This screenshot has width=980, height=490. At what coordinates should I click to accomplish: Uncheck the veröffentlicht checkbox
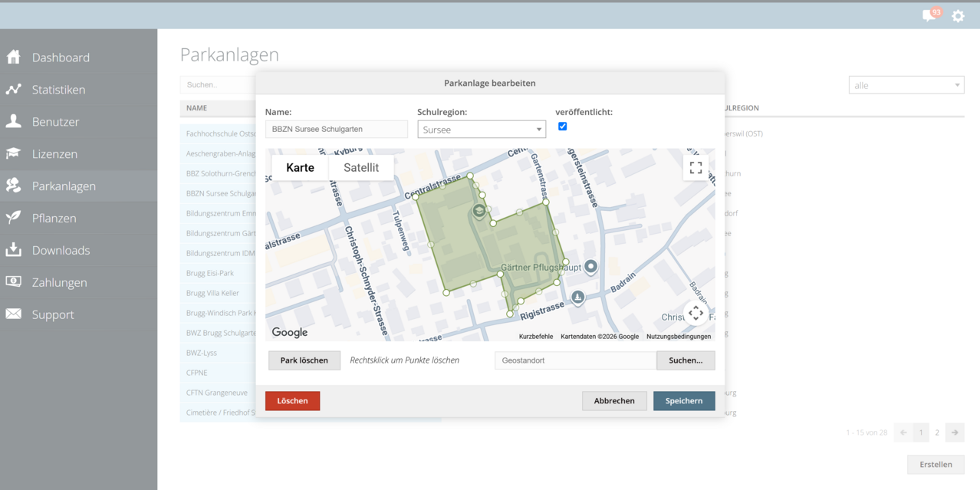pyautogui.click(x=562, y=127)
